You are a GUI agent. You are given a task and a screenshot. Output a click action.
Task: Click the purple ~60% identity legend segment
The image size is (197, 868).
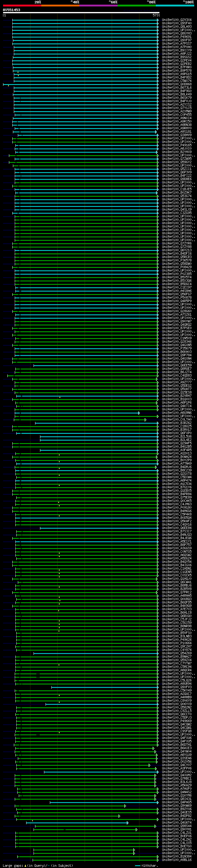click(99, 6)
